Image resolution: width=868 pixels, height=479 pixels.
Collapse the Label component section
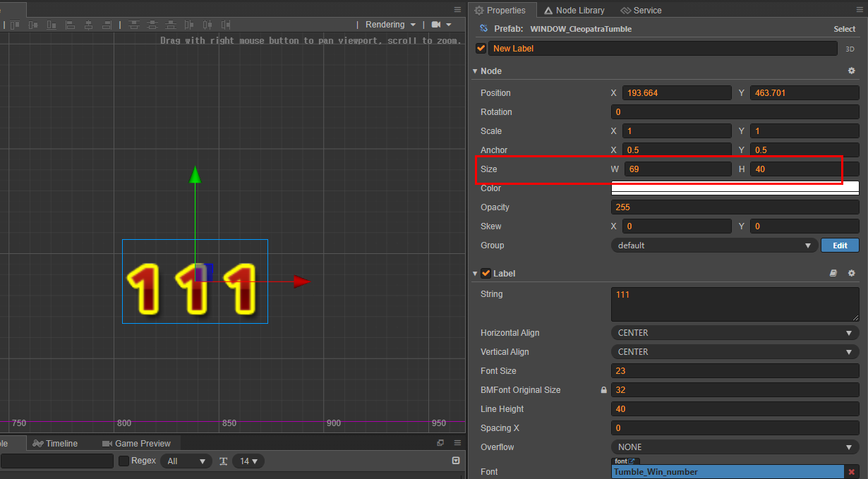point(475,273)
